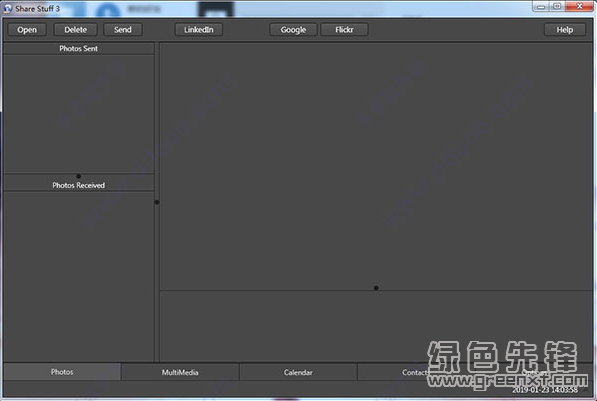The height and width of the screenshot is (401, 597).
Task: Grab the splitter dot above Photos Received
Action: pos(78,176)
